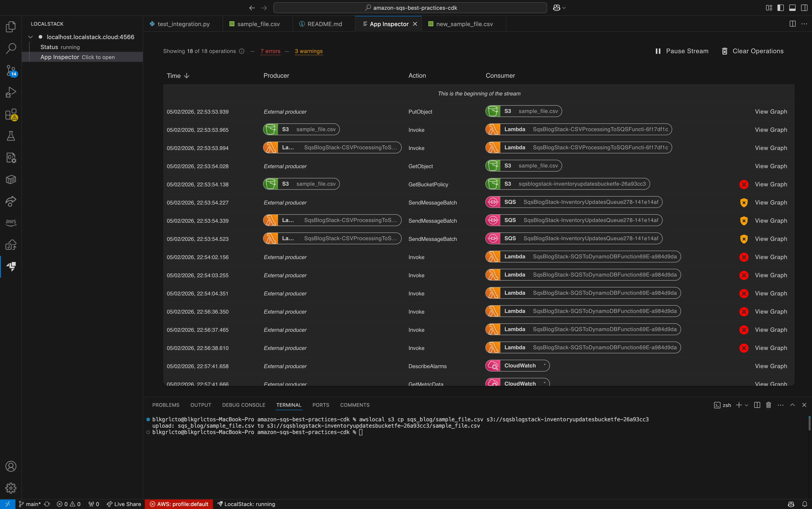Navigate back with the left arrow
The width and height of the screenshot is (812, 509).
(252, 8)
